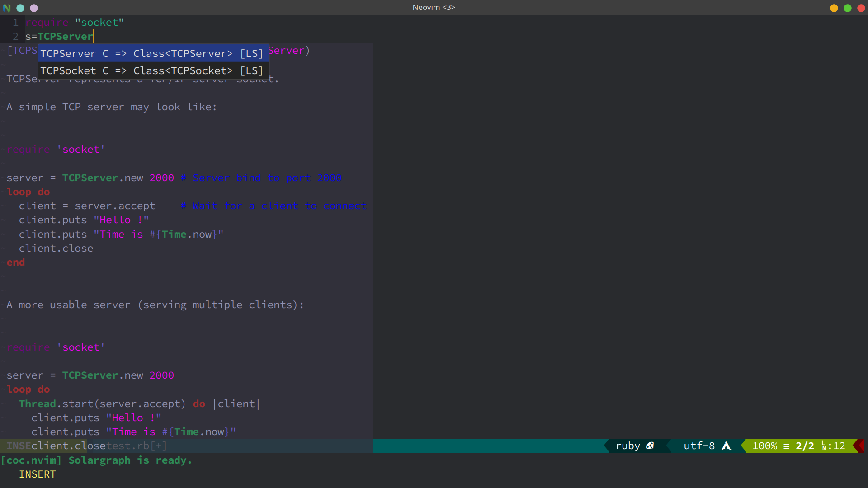Toggle the utf-8 encoding segment
The image size is (868, 488).
coord(699,446)
